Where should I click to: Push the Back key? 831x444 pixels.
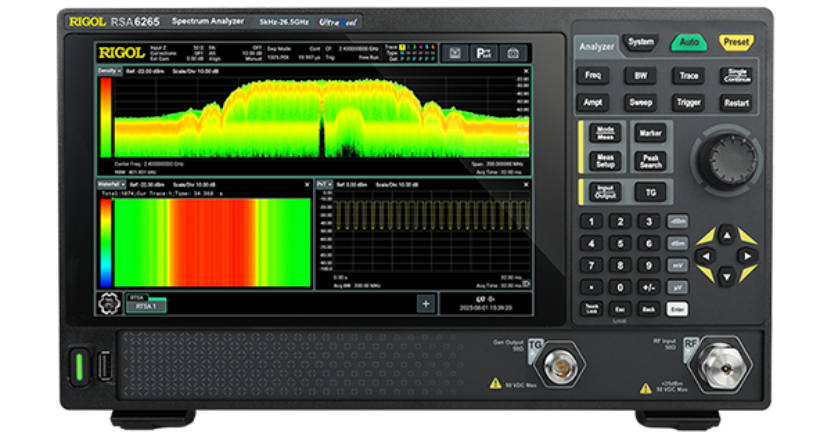pos(648,309)
